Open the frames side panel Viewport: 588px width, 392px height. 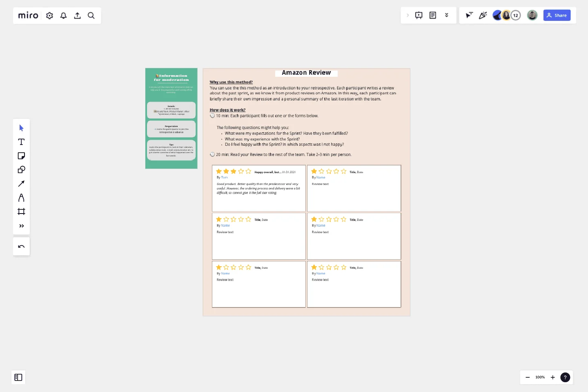(x=18, y=377)
